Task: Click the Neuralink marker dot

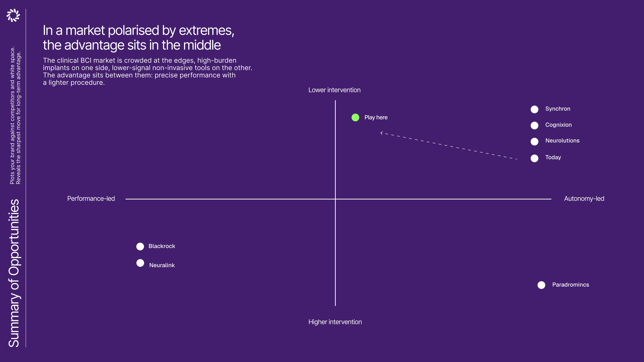Action: pos(140,263)
